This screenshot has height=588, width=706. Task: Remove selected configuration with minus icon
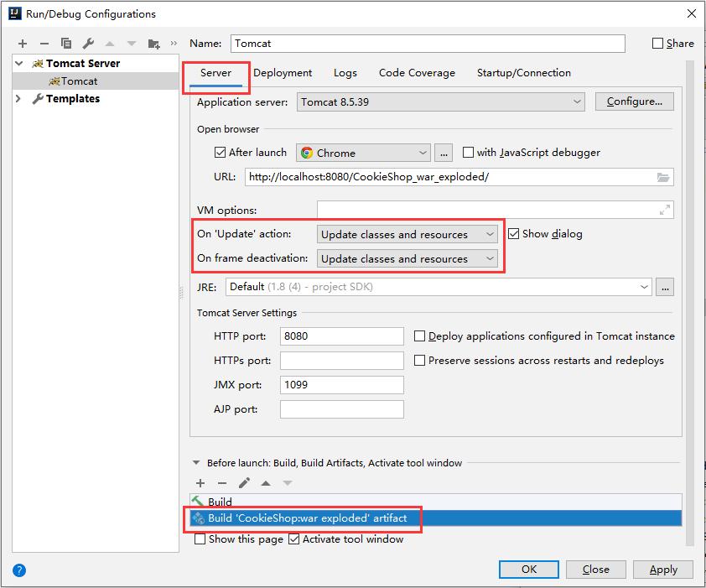(44, 44)
